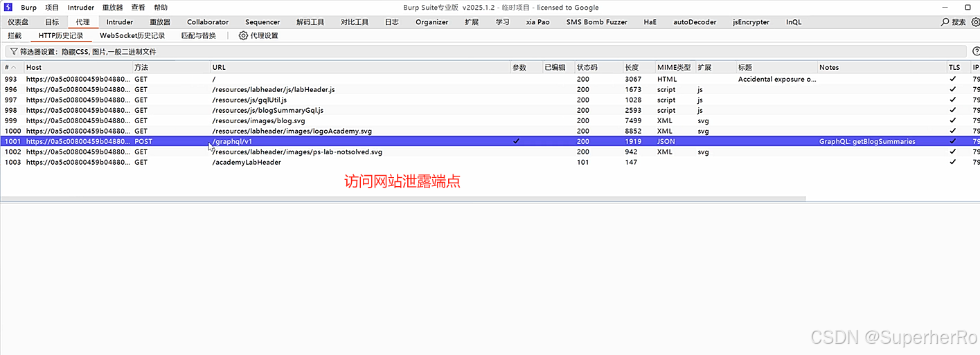Open the search magnifier icon

tap(945, 22)
